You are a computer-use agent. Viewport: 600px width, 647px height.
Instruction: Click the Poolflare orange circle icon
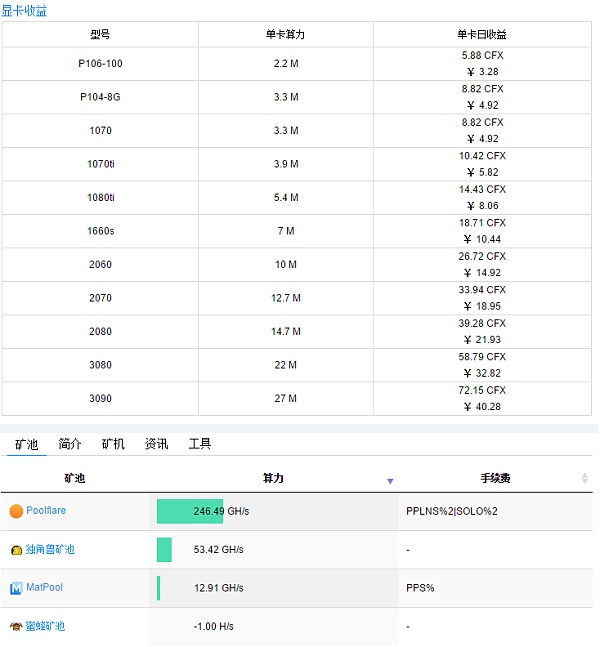16,511
